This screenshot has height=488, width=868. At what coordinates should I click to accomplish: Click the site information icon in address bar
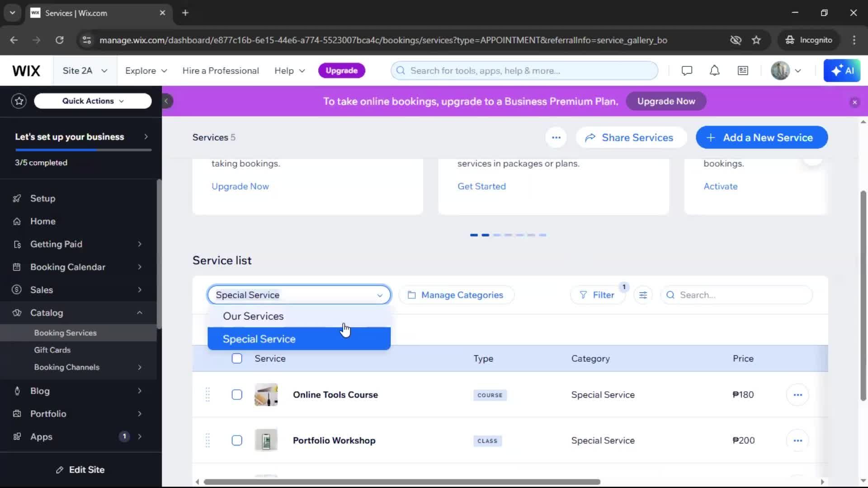(86, 40)
